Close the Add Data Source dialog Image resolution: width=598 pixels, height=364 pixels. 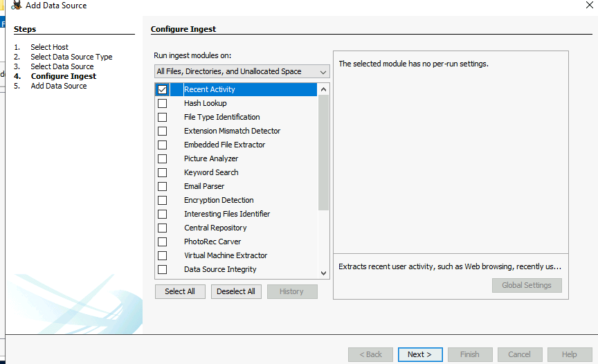[588, 4]
